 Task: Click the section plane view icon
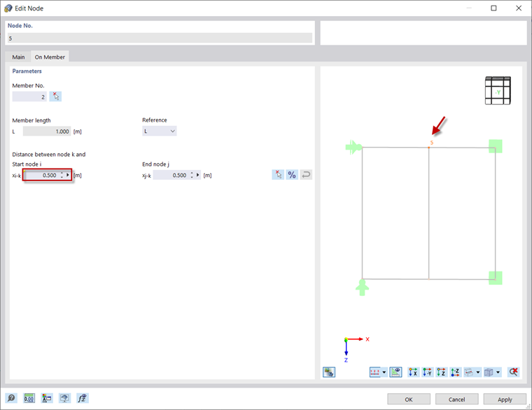click(469, 372)
